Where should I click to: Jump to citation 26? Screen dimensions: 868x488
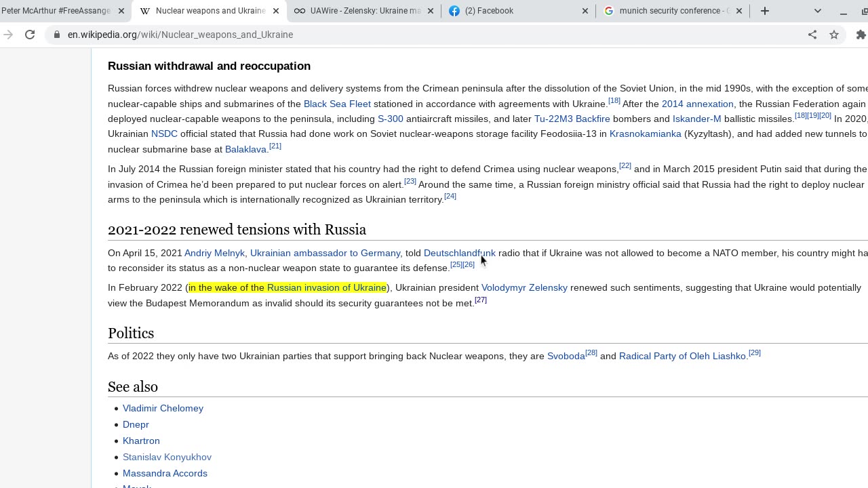[469, 264]
